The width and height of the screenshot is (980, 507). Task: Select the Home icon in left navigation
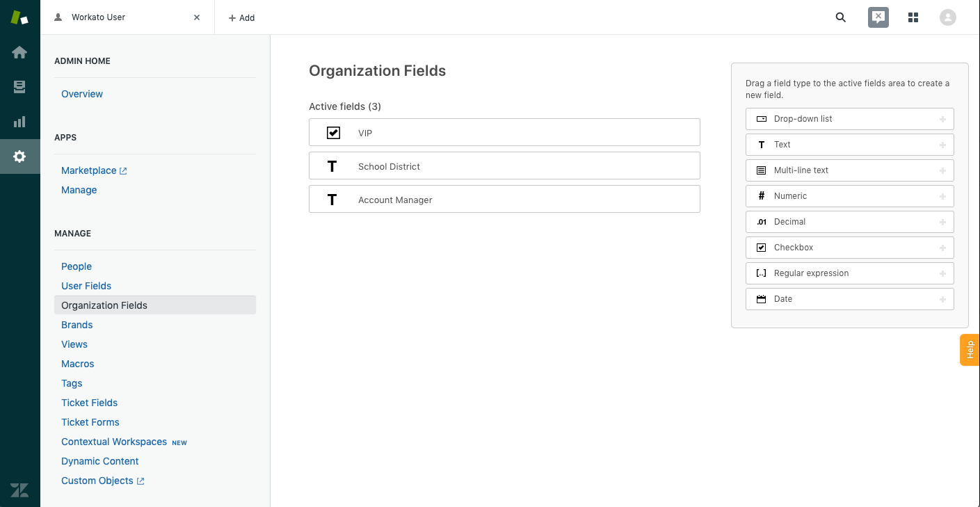pyautogui.click(x=19, y=52)
